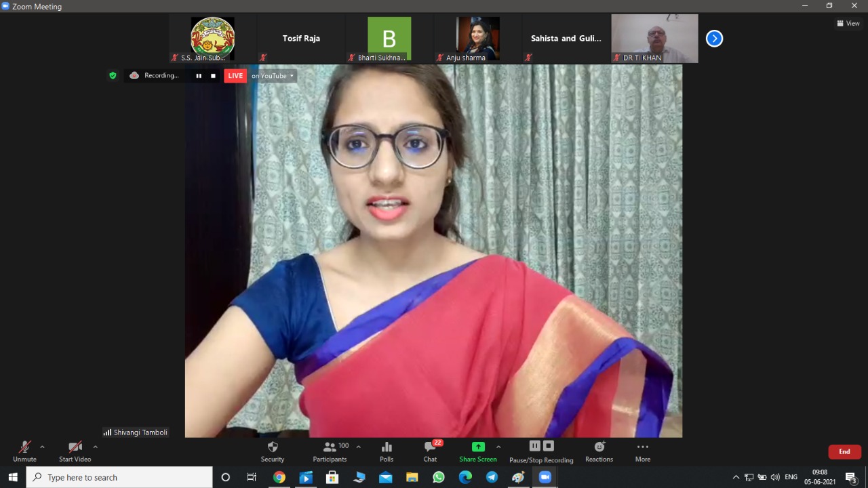
Task: Stop recording in the top recording indicator
Action: tap(213, 76)
